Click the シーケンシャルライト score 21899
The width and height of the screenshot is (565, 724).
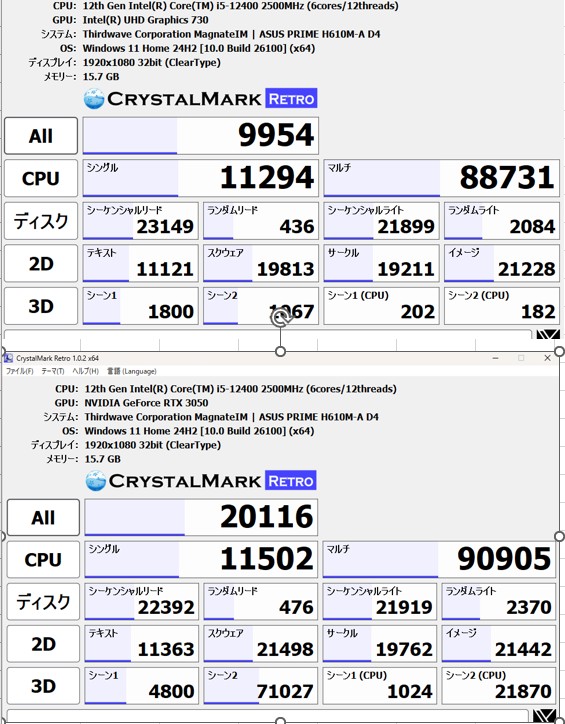point(381,221)
